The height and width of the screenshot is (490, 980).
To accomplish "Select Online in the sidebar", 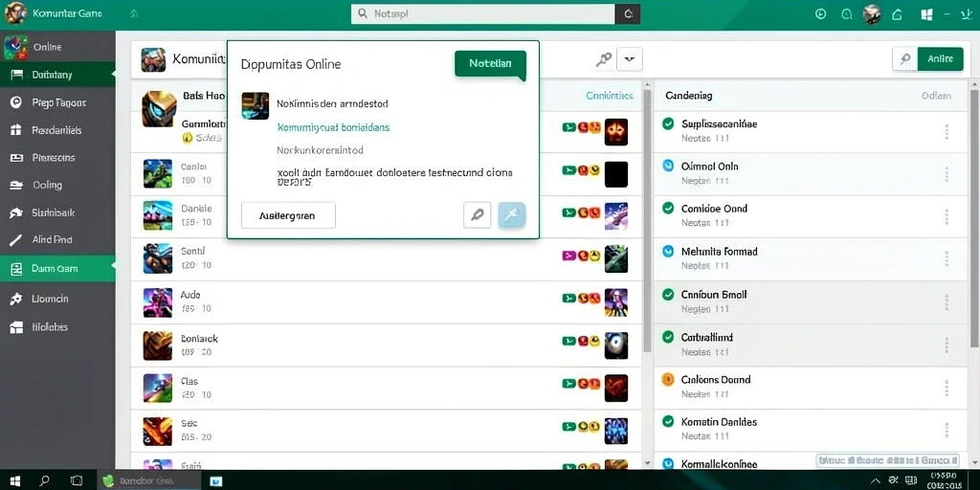I will coord(57,47).
